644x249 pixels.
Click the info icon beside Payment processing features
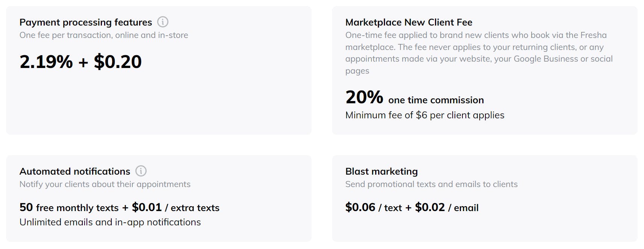point(163,22)
